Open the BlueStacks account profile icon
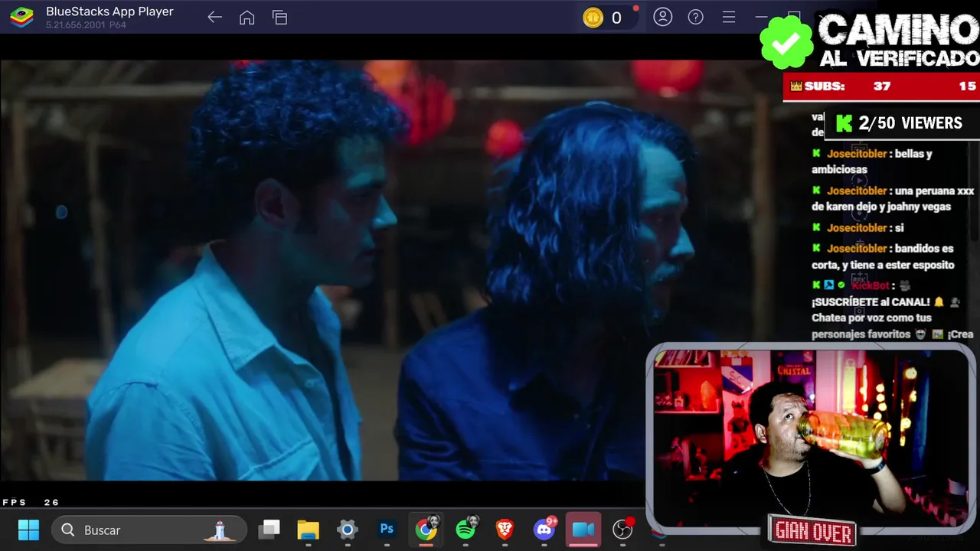 point(663,17)
